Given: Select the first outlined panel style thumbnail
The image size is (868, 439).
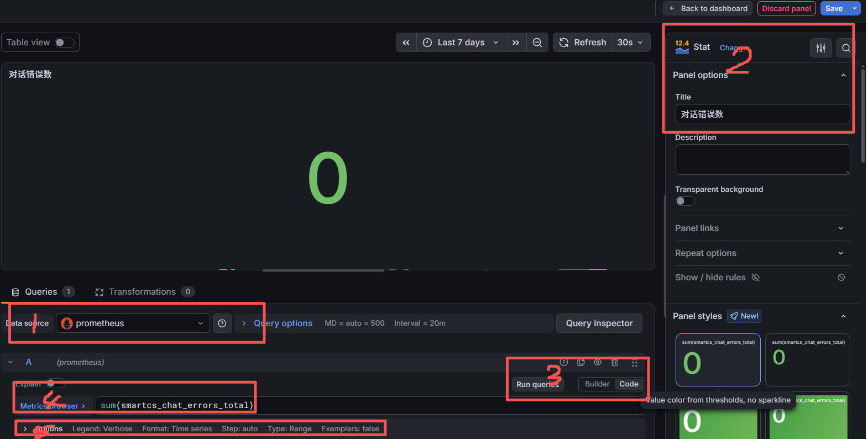Looking at the screenshot, I should click(718, 360).
